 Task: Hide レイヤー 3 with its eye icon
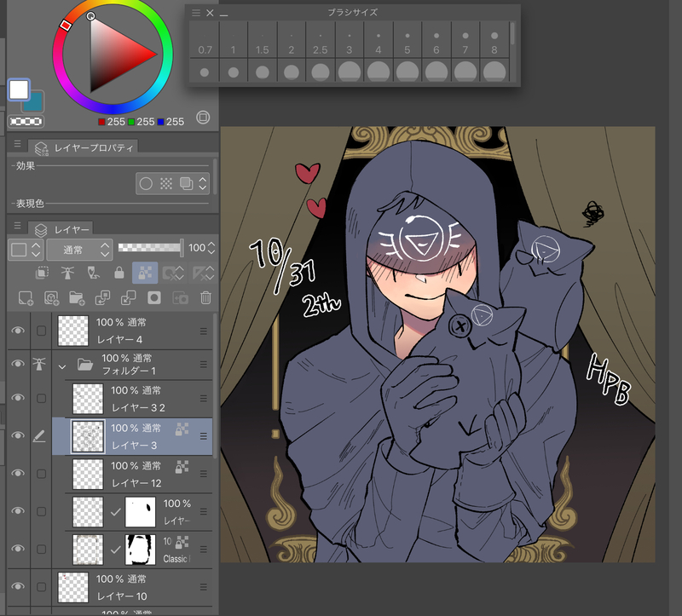[18, 435]
